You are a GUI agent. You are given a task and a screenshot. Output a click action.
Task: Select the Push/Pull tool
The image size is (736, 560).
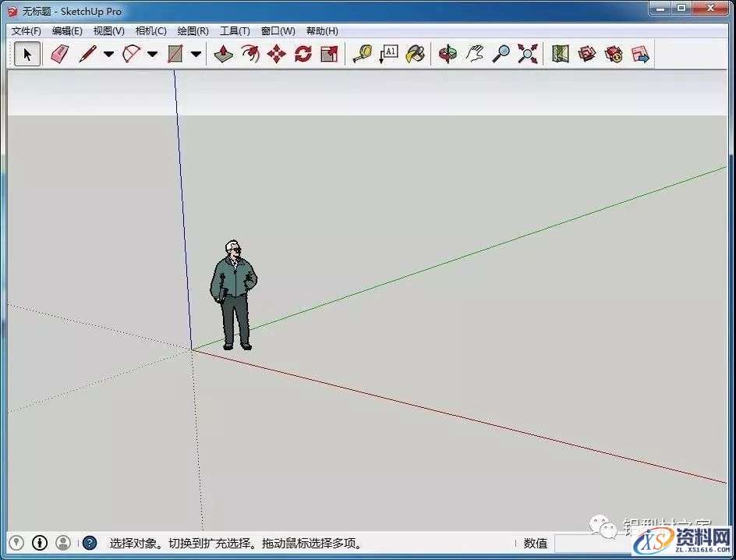point(223,54)
